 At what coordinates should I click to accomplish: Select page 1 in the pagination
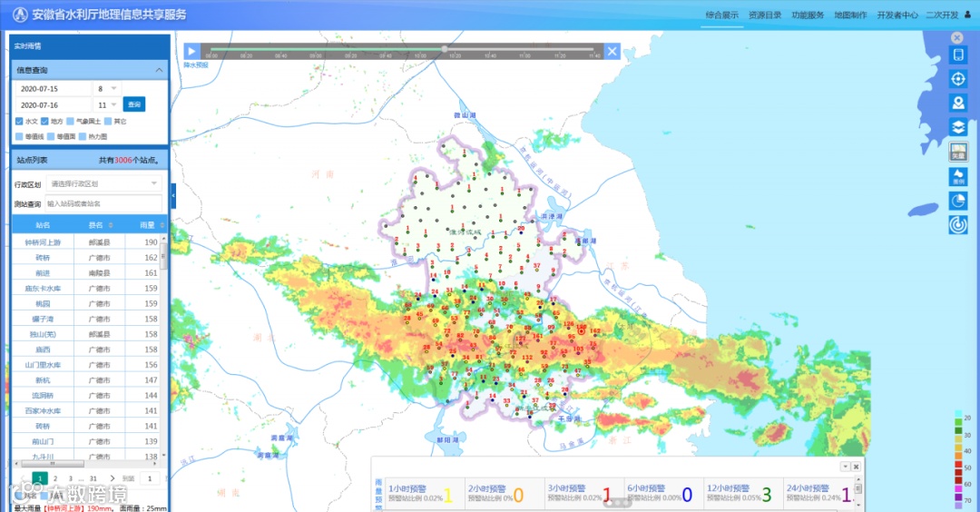[39, 478]
